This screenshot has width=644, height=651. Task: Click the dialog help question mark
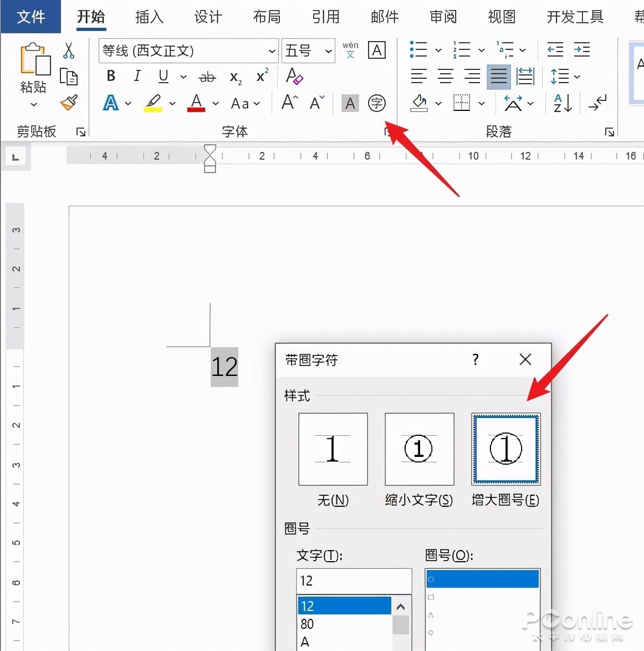pyautogui.click(x=475, y=360)
